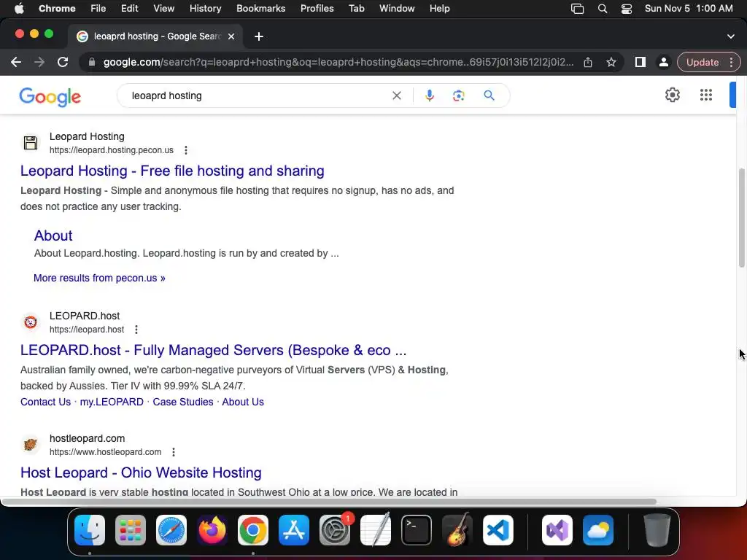Click the forward navigation arrow
Viewport: 747px width, 560px height.
[x=39, y=63]
